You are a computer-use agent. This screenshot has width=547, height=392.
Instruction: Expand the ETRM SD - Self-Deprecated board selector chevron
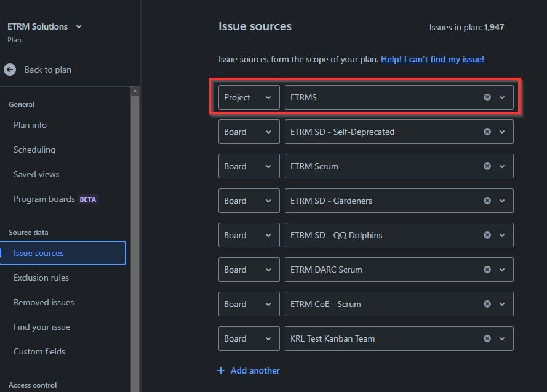(x=502, y=132)
